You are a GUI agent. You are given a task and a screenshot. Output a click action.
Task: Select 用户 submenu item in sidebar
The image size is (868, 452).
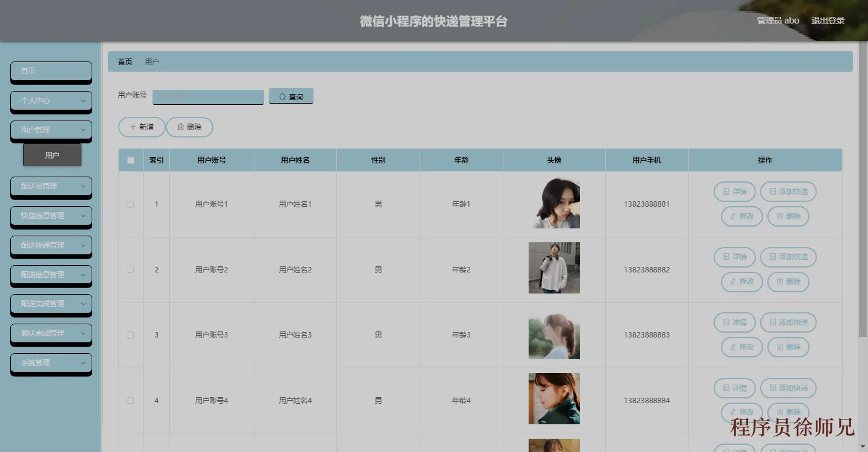[x=52, y=155]
